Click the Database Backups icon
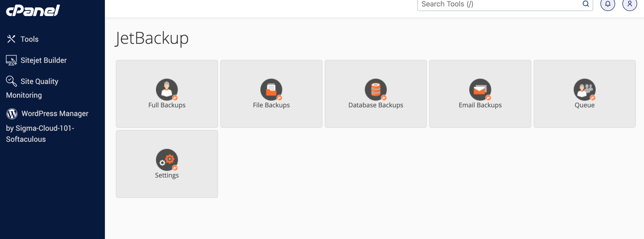The width and height of the screenshot is (644, 239). (376, 89)
